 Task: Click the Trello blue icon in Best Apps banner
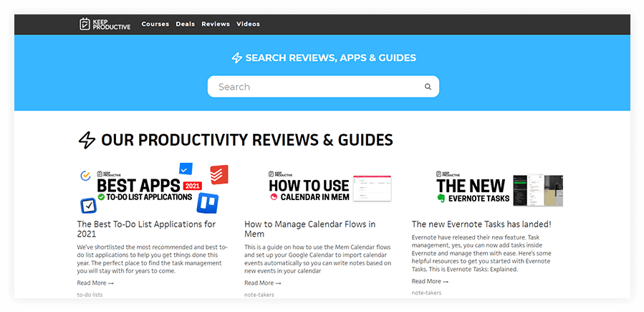point(208,203)
